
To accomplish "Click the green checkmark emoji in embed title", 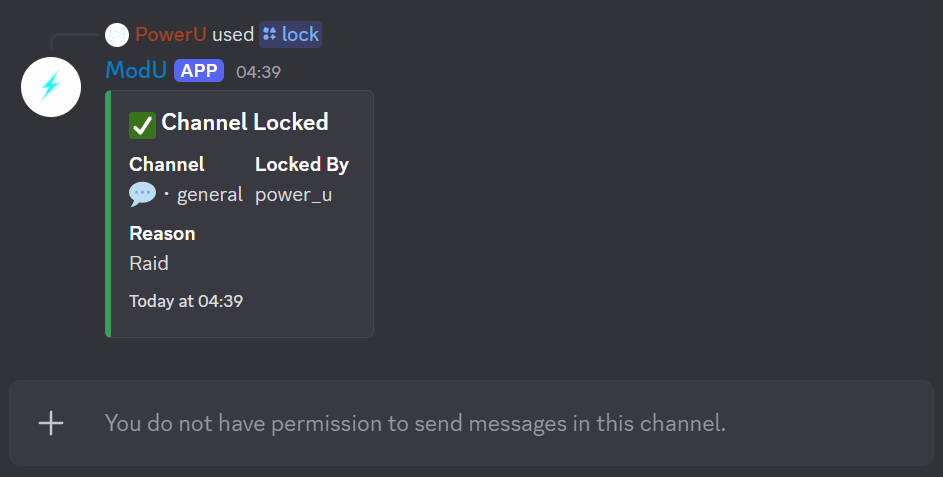I will (142, 124).
